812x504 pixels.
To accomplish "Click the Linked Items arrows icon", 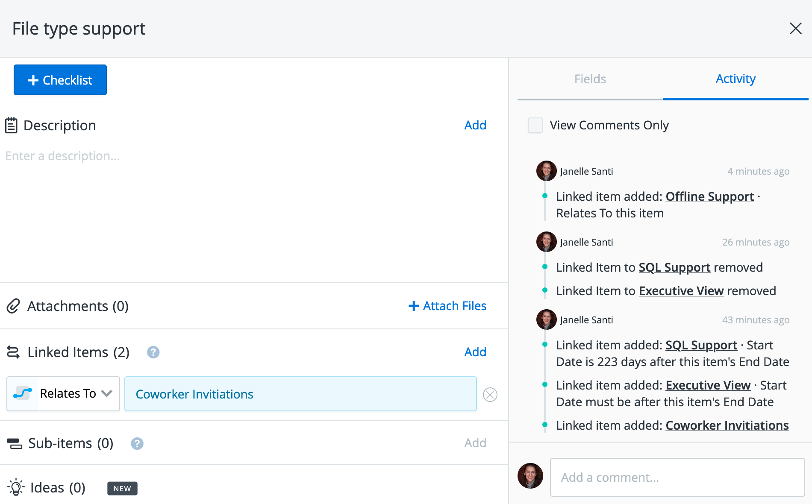I will [x=13, y=352].
